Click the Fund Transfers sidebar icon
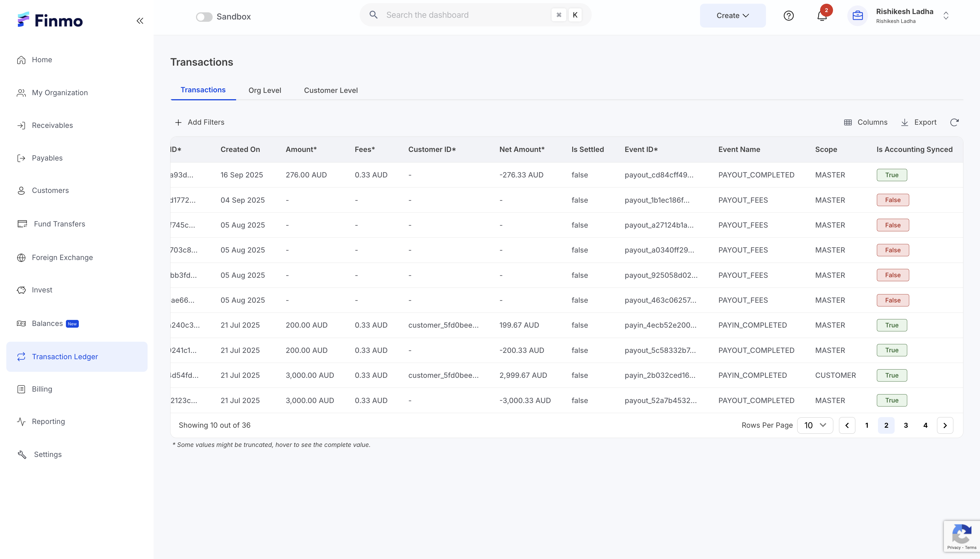This screenshot has height=559, width=980. [x=22, y=224]
